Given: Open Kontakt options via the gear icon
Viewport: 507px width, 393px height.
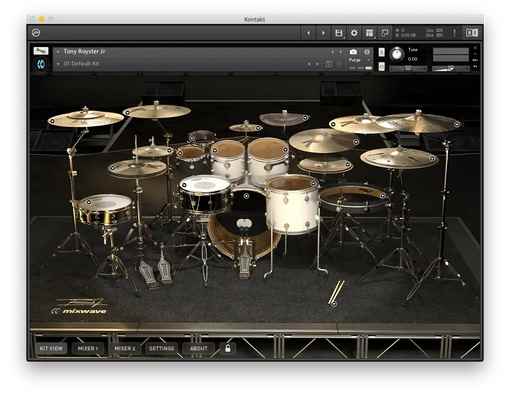Looking at the screenshot, I should point(354,33).
